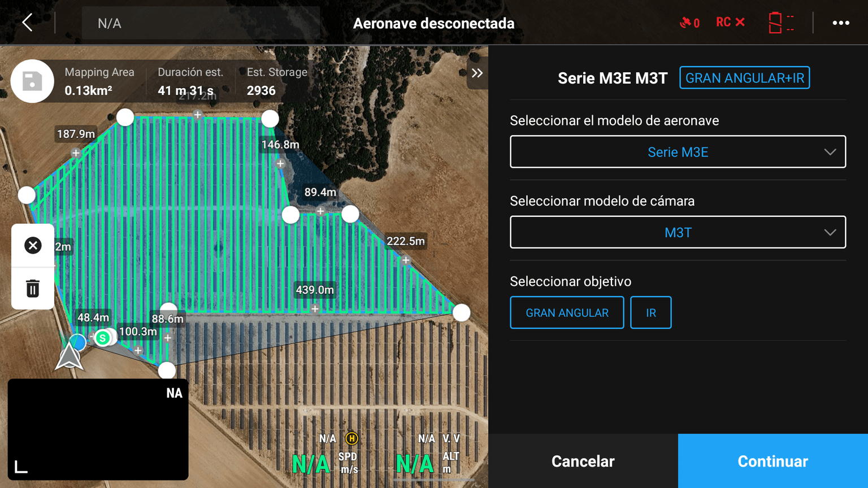Open the camera model dropdown M3T
This screenshot has height=488, width=868.
(x=678, y=232)
